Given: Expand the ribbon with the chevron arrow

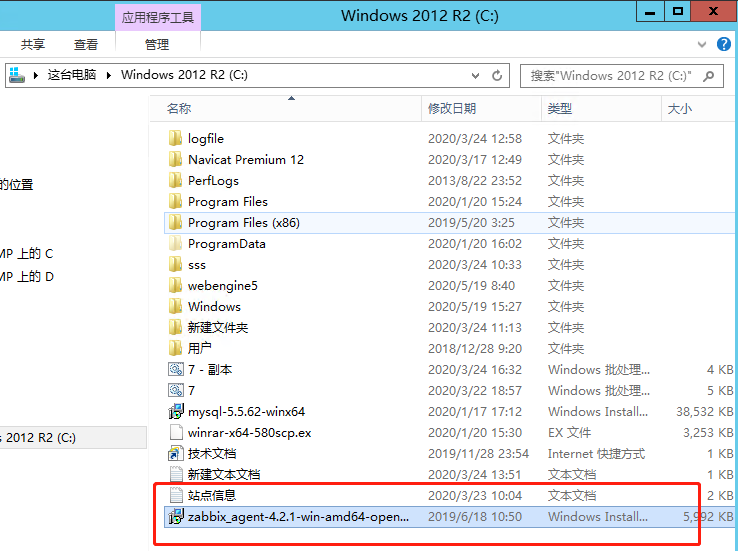Looking at the screenshot, I should pos(702,45).
